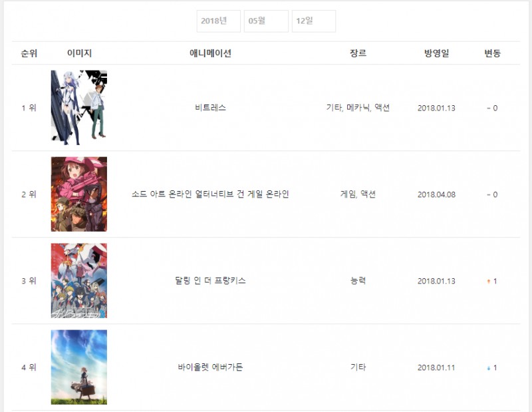
Task: Open the 바이올렛 에버가든 sky poster image
Action: 79,367
